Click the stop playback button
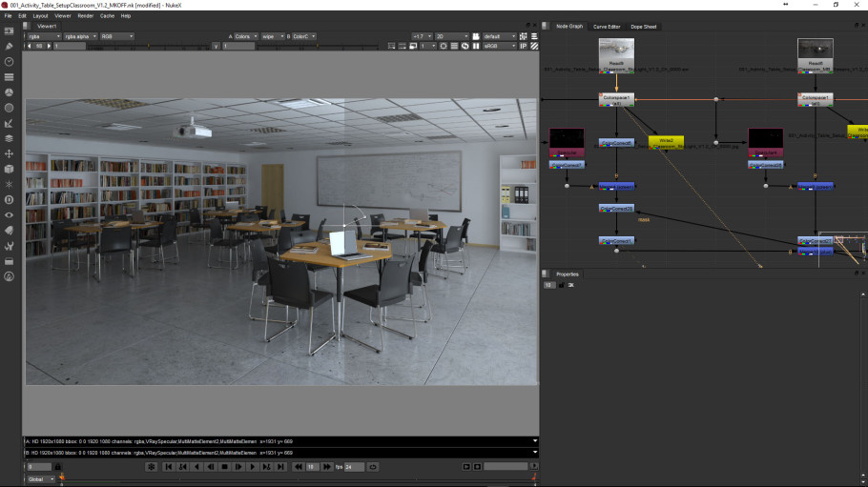The image size is (868, 487). tap(224, 467)
